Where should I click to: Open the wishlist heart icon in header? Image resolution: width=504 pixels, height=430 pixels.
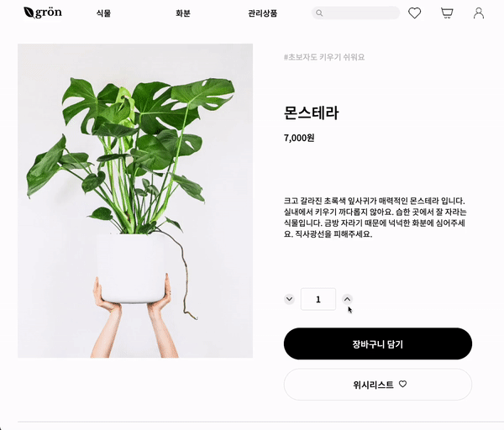point(414,13)
